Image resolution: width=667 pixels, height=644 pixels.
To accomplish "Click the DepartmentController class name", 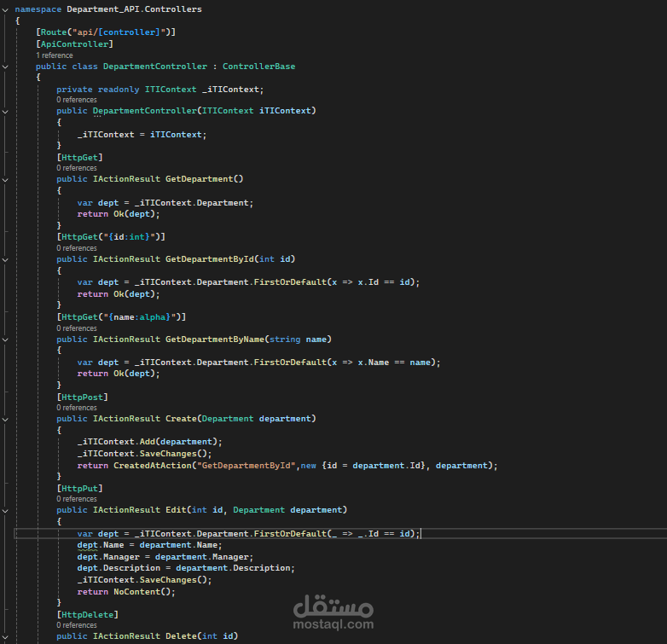I will tap(155, 67).
